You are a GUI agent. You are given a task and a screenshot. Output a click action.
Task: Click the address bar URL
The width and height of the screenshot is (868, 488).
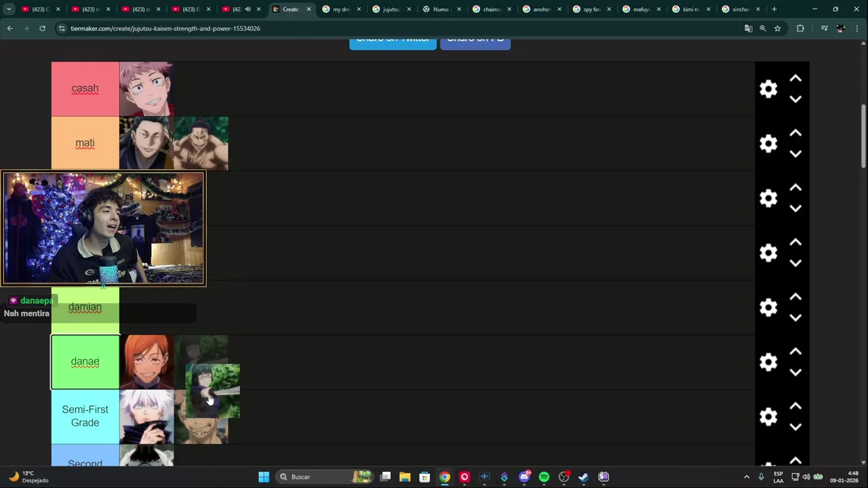tap(165, 28)
